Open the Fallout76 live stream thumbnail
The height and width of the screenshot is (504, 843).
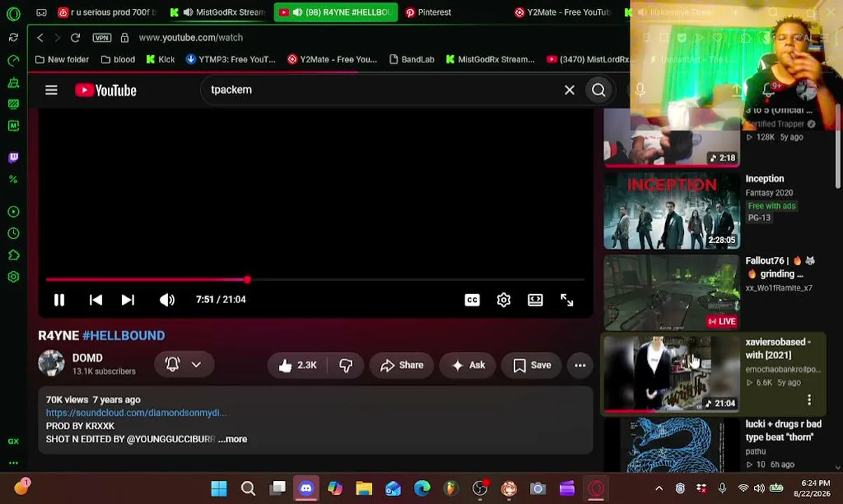click(671, 293)
